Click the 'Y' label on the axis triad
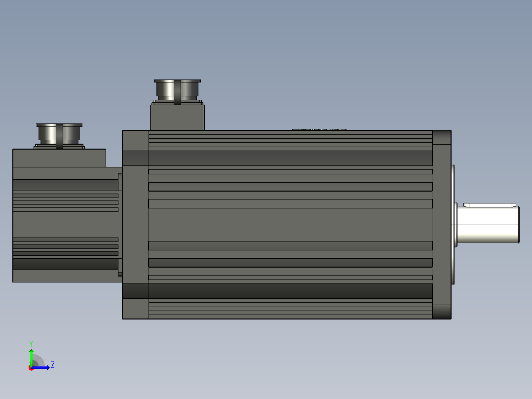 [31, 343]
